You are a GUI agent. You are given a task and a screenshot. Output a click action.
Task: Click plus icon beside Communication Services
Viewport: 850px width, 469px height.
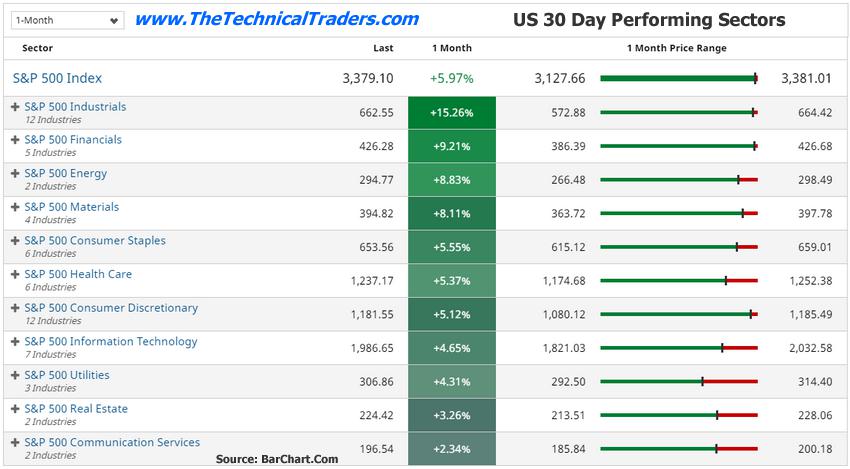point(15,442)
